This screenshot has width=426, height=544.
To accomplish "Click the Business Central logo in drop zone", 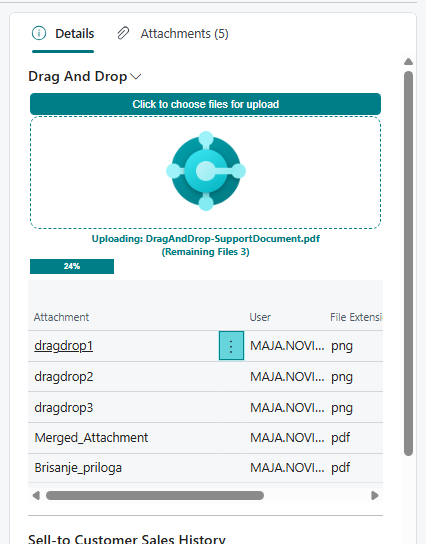I will click(206, 171).
